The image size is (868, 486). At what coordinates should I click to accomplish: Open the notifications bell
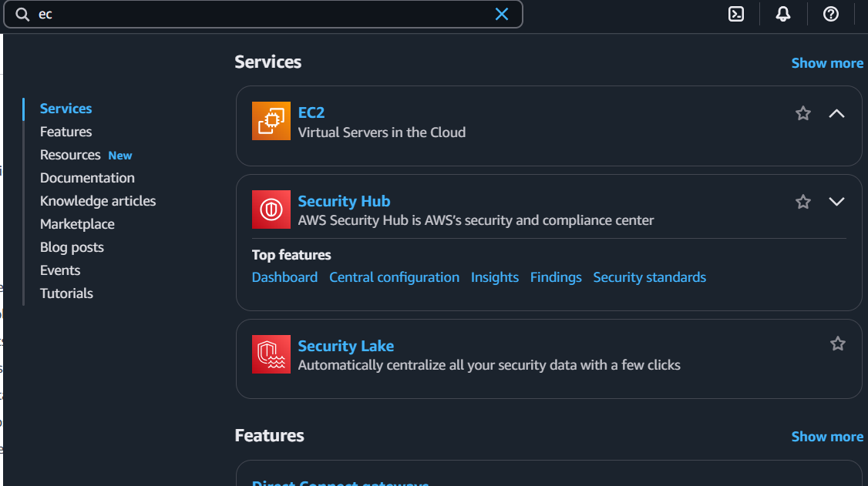point(783,14)
